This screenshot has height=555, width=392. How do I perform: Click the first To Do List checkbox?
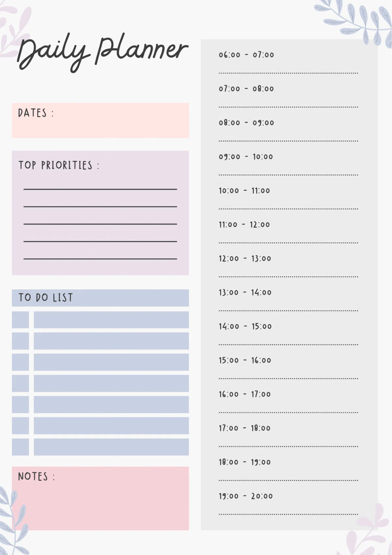click(20, 320)
